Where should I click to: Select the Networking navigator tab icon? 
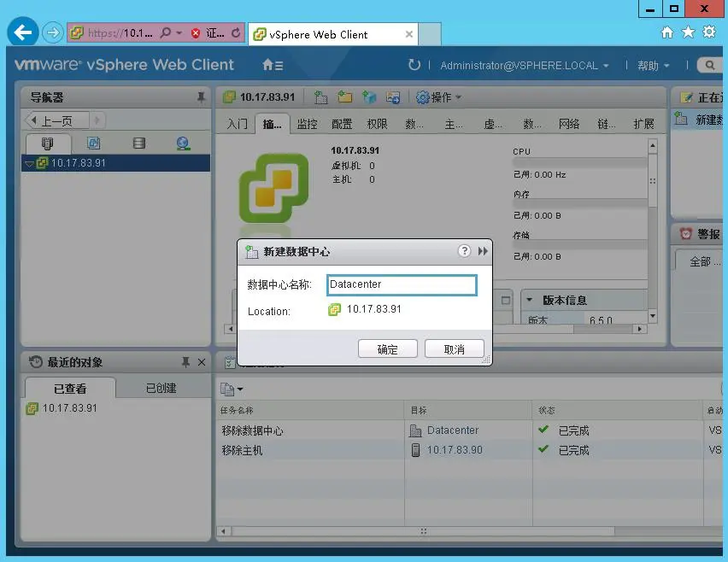click(183, 143)
